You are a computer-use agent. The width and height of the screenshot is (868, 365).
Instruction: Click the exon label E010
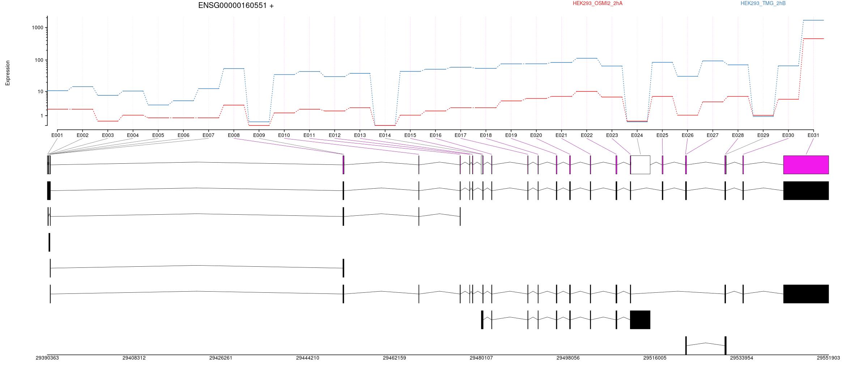point(284,136)
